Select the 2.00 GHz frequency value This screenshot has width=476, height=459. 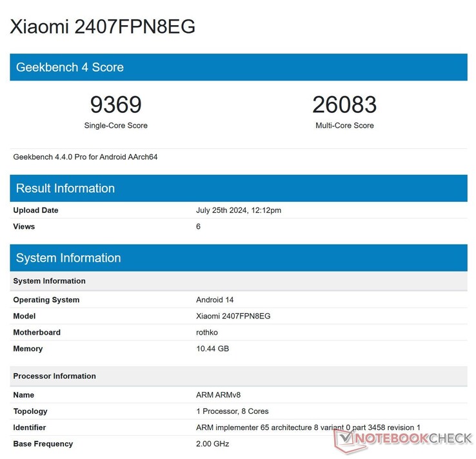tap(212, 444)
